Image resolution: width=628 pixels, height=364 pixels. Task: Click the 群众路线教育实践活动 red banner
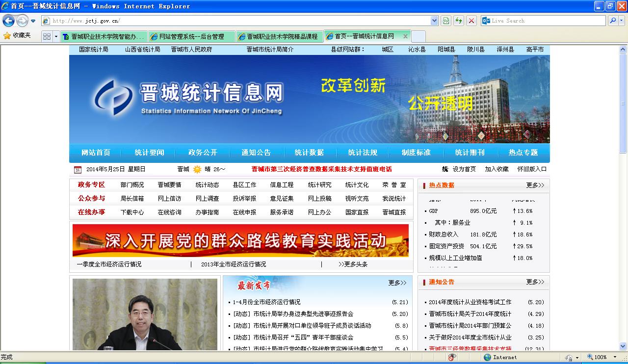click(240, 240)
